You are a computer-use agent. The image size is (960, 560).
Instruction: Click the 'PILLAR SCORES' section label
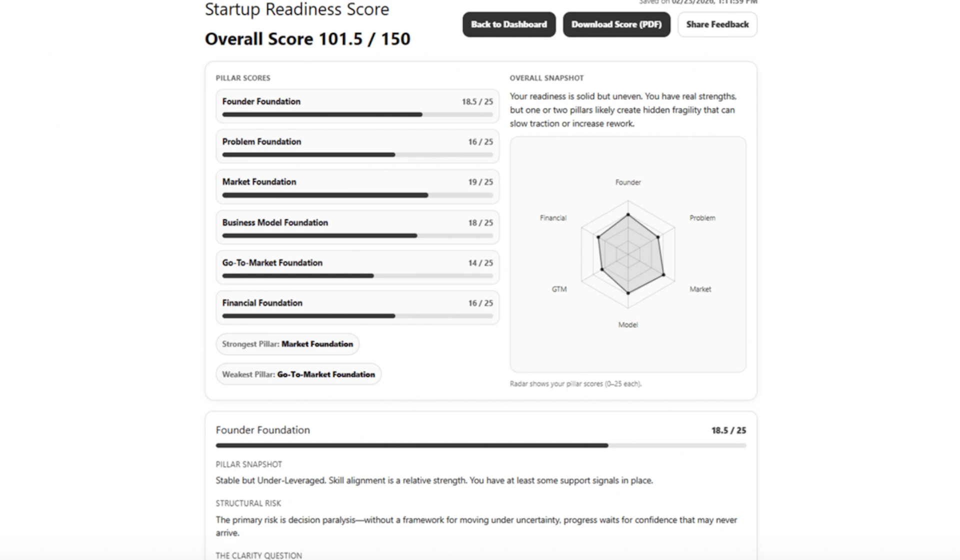click(243, 78)
